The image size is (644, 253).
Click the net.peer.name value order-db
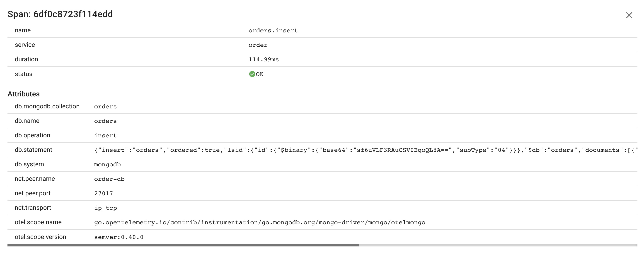[x=109, y=179]
